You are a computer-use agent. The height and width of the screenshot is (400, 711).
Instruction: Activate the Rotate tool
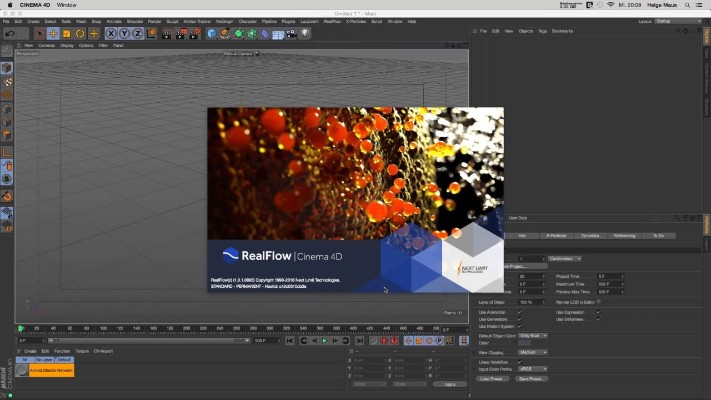[80, 34]
